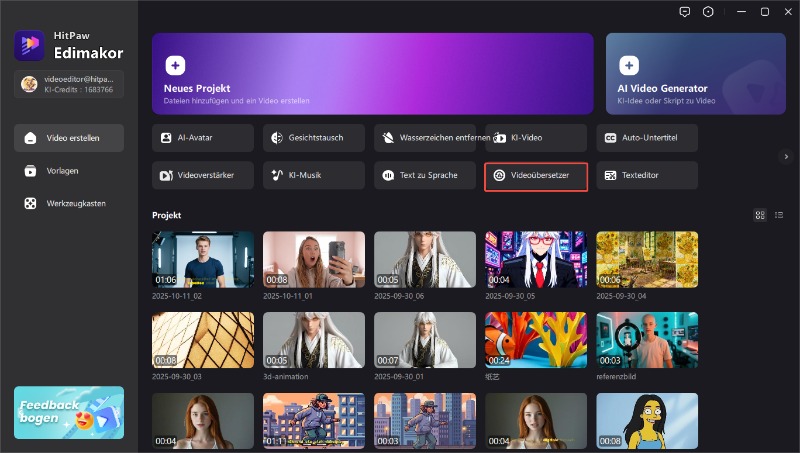Click the Vorlagen sidebar icon
Viewport: 800px width, 453px height.
pos(30,171)
